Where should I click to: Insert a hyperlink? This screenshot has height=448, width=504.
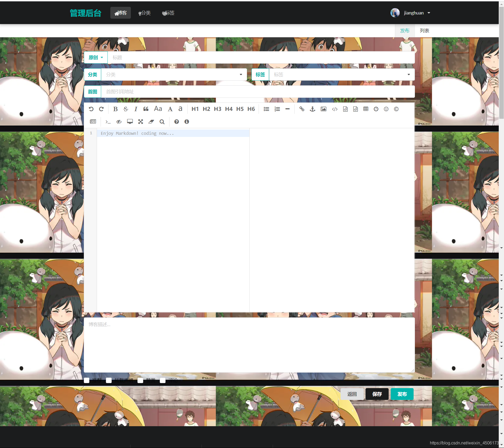click(302, 109)
